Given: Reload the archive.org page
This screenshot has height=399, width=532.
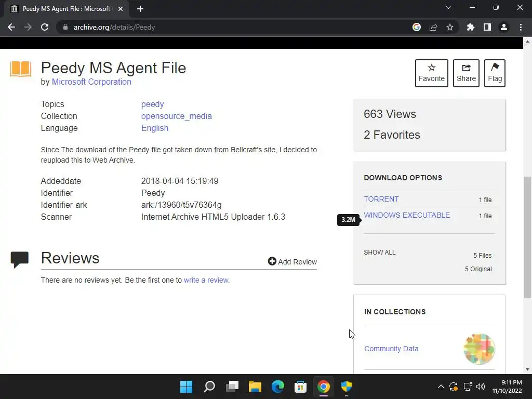Looking at the screenshot, I should 45,27.
